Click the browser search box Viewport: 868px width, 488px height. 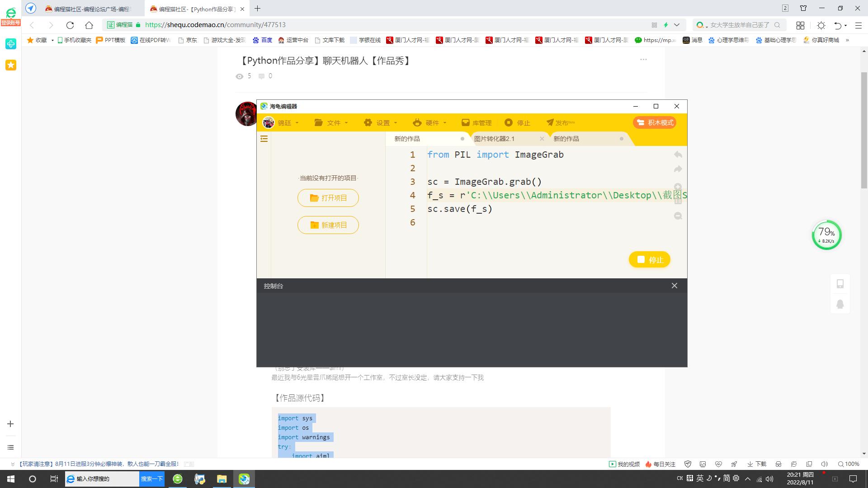click(739, 25)
